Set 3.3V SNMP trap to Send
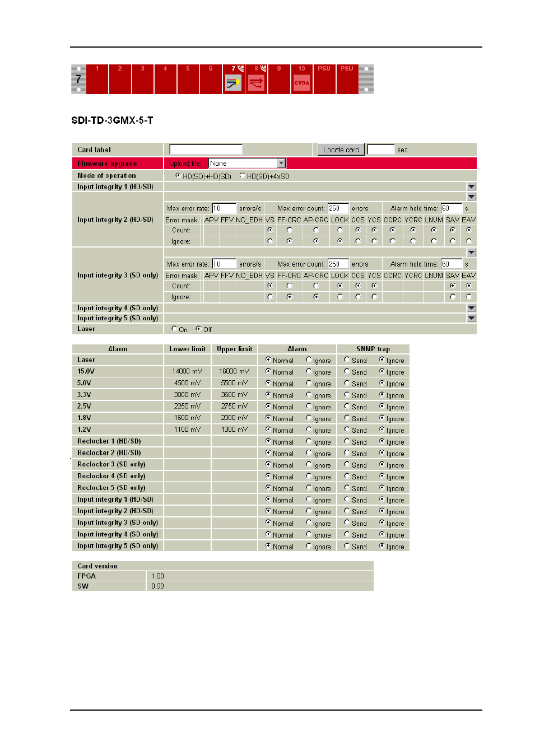 [347, 395]
